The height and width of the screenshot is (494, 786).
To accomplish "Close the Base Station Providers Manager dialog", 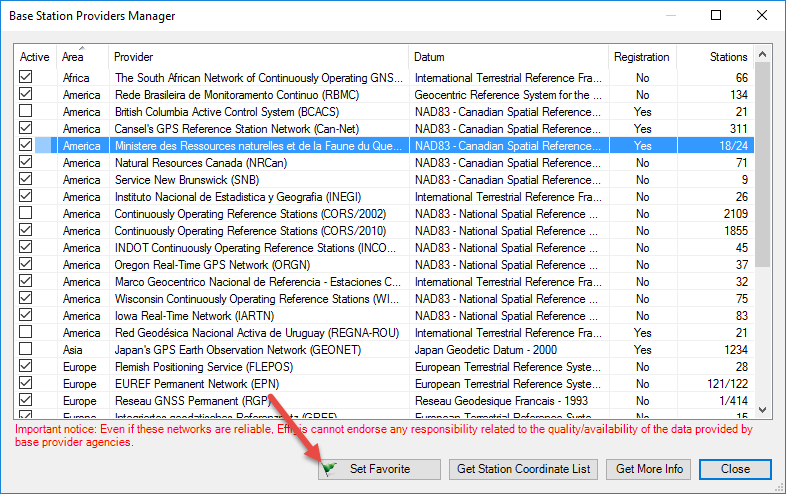I will [x=735, y=469].
